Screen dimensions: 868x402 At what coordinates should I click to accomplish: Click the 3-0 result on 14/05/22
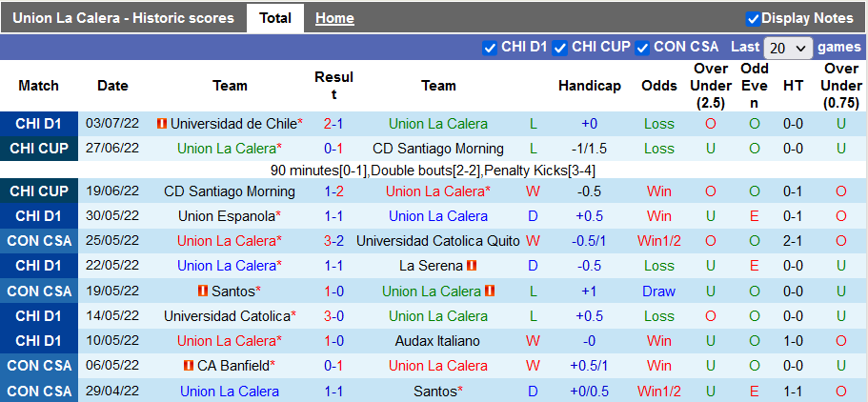click(333, 316)
